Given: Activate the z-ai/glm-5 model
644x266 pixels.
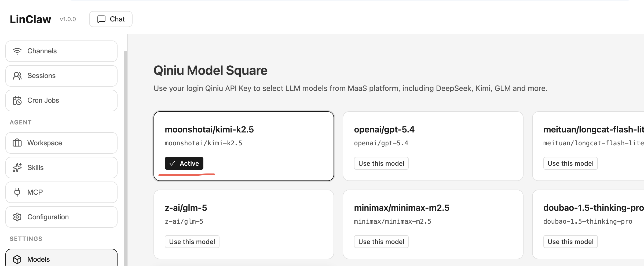Looking at the screenshot, I should coord(192,242).
